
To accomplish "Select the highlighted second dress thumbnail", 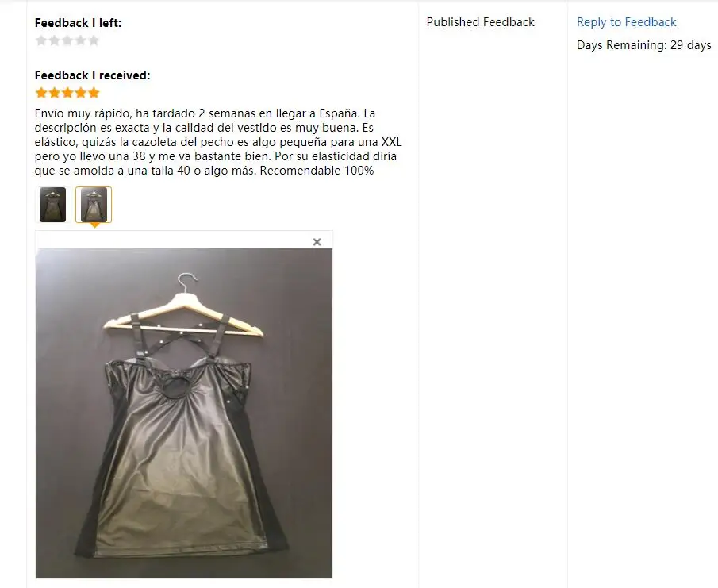I will pyautogui.click(x=94, y=205).
